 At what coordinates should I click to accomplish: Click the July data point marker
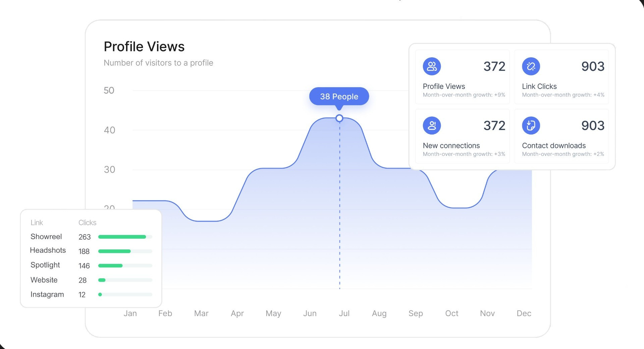(339, 118)
